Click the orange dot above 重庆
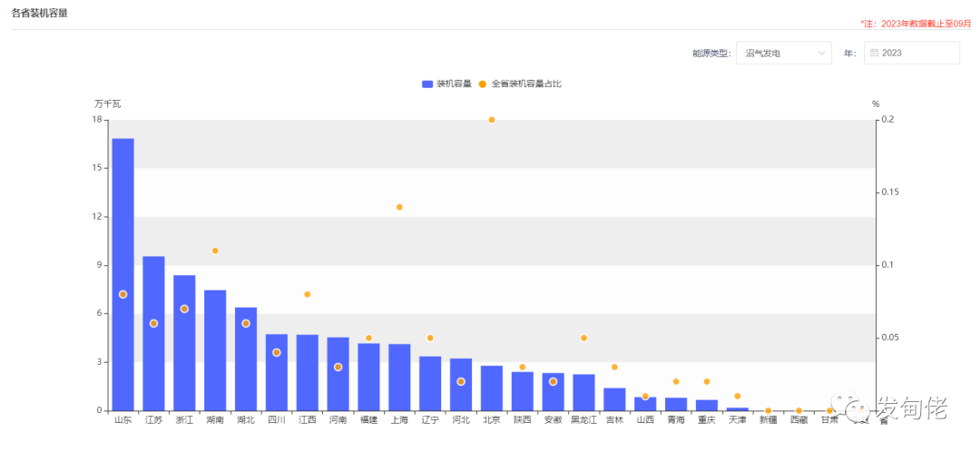This screenshot has height=452, width=980. coord(707,381)
